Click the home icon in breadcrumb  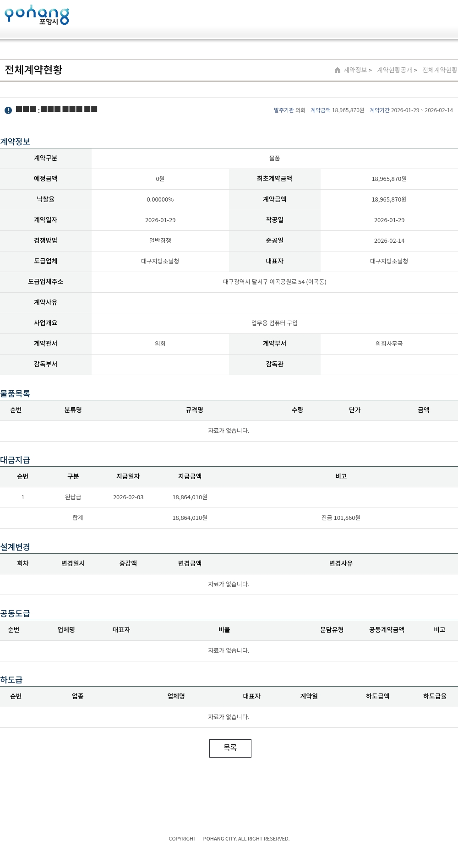(338, 70)
